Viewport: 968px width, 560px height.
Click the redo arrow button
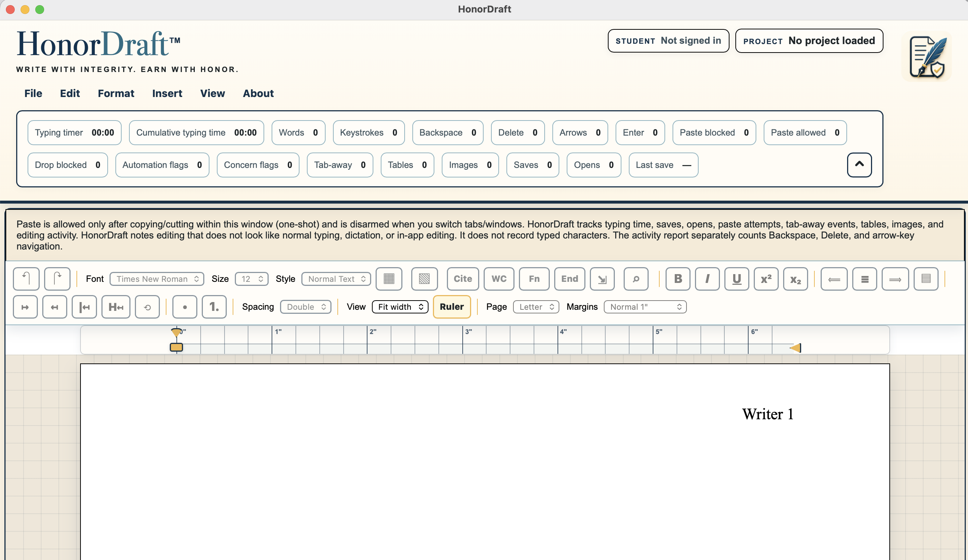57,279
